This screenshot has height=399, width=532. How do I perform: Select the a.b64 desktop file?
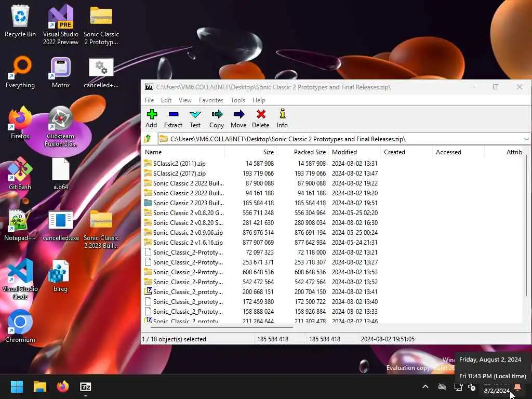(x=61, y=174)
